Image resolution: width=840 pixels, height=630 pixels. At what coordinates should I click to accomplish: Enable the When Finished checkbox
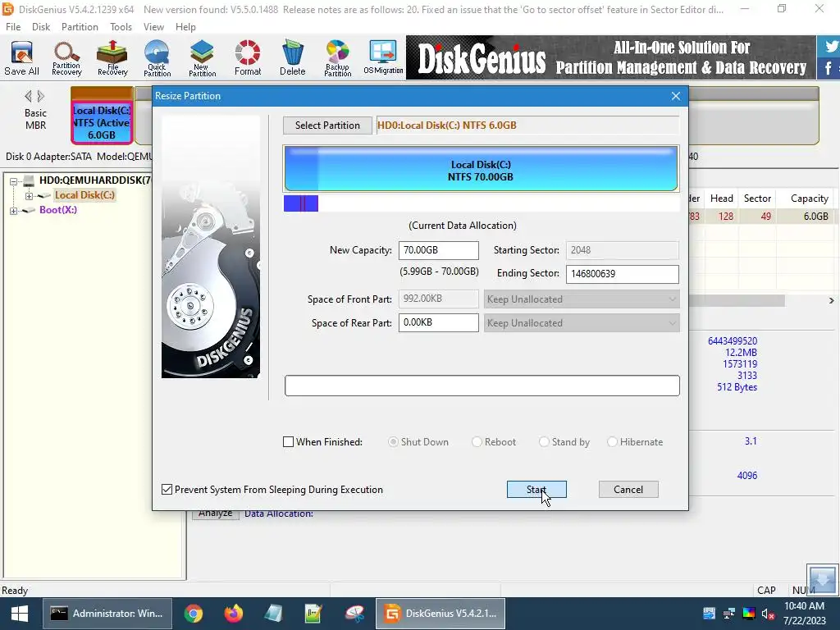click(288, 442)
